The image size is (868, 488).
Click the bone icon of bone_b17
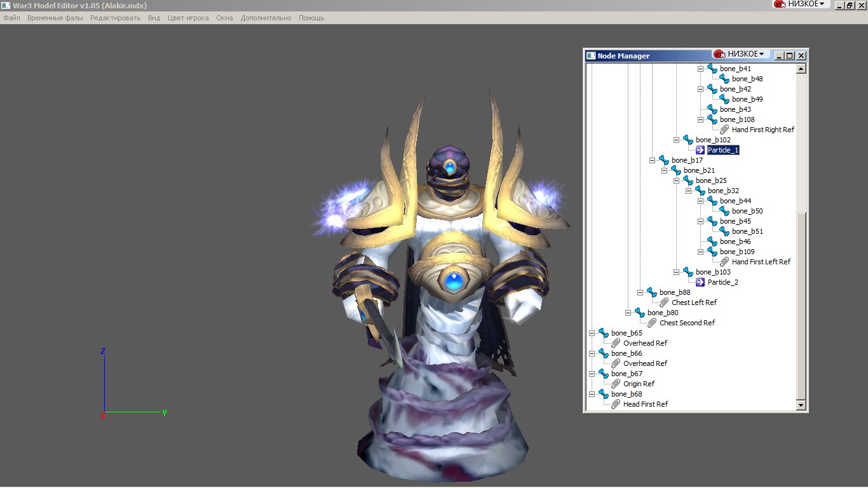tap(664, 160)
